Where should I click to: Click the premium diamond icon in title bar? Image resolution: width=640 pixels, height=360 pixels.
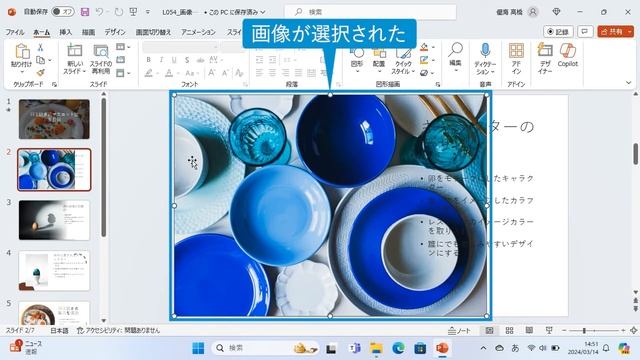click(556, 12)
